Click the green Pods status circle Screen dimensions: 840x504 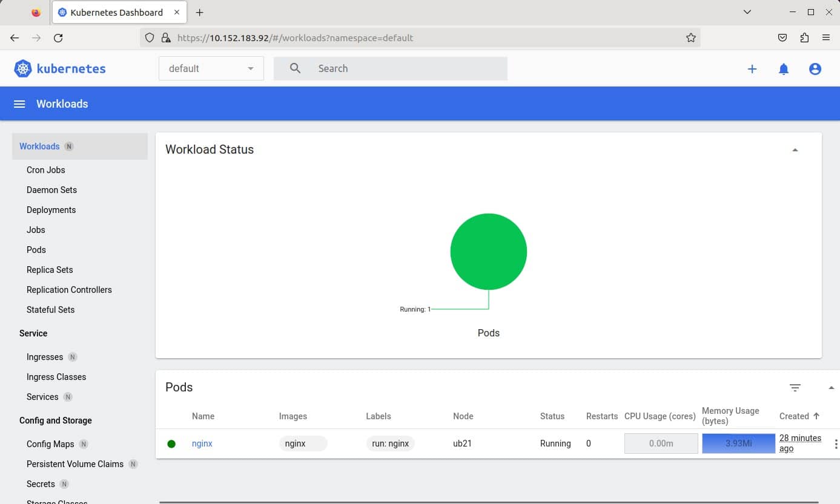point(489,252)
